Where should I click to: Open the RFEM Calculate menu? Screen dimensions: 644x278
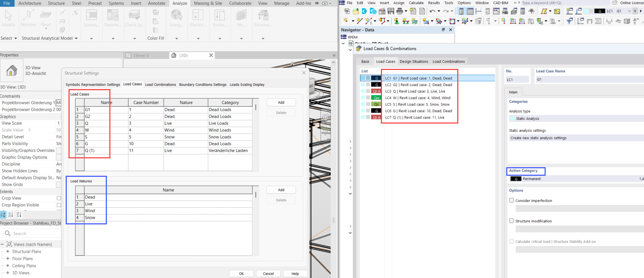[x=416, y=3]
